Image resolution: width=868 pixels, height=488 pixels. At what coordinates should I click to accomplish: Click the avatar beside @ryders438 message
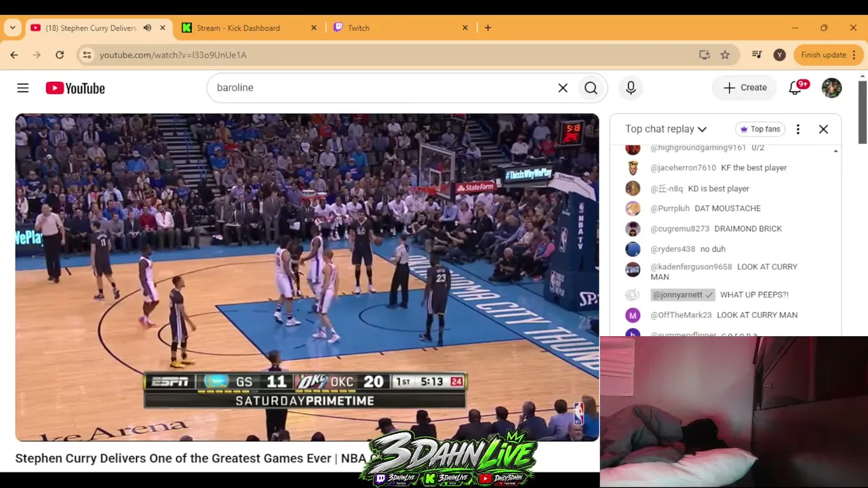click(x=633, y=249)
